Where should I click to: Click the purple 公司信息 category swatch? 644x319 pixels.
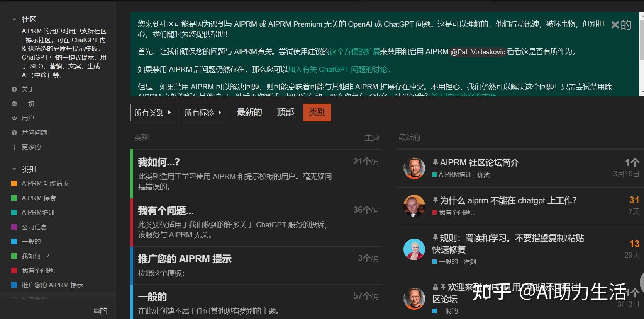tap(14, 227)
